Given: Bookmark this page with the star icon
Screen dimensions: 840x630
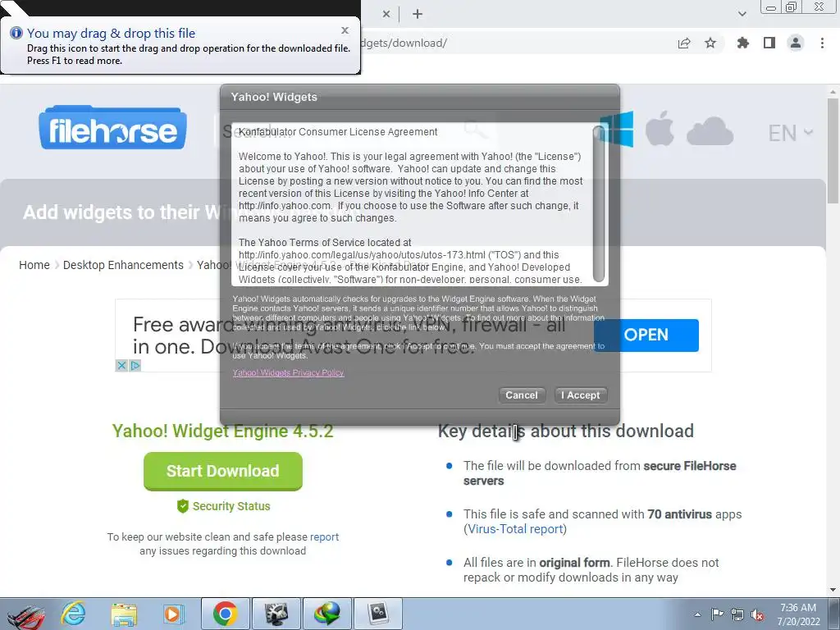Looking at the screenshot, I should coord(710,43).
